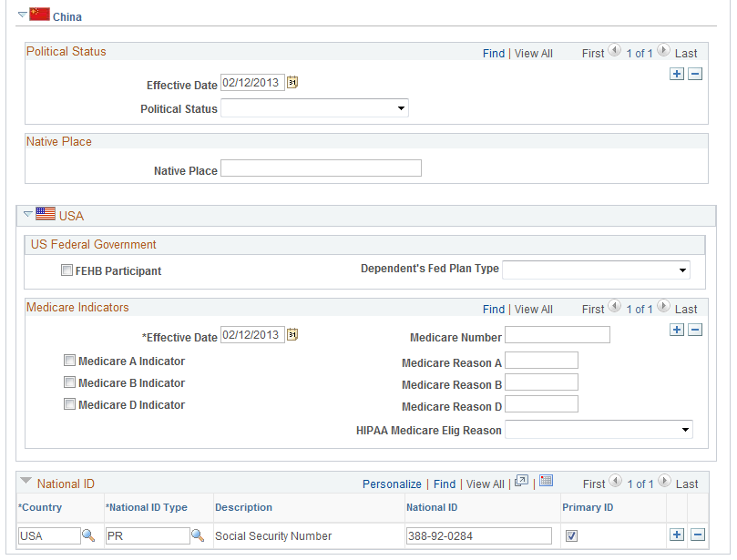Check the FEHB Participant box
This screenshot has width=737, height=560.
pos(67,270)
